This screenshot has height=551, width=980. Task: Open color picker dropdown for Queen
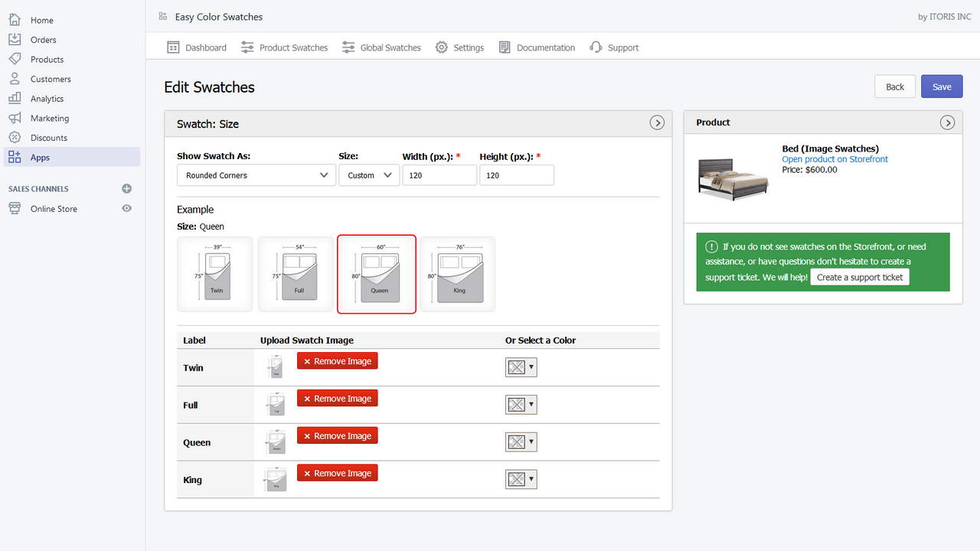521,442
